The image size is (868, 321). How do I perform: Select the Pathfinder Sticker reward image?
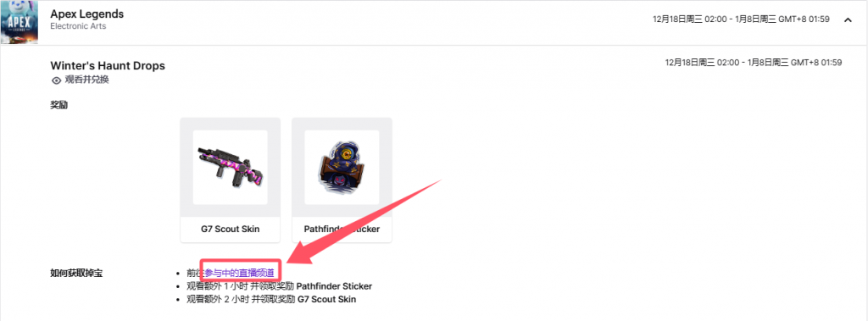pos(342,167)
